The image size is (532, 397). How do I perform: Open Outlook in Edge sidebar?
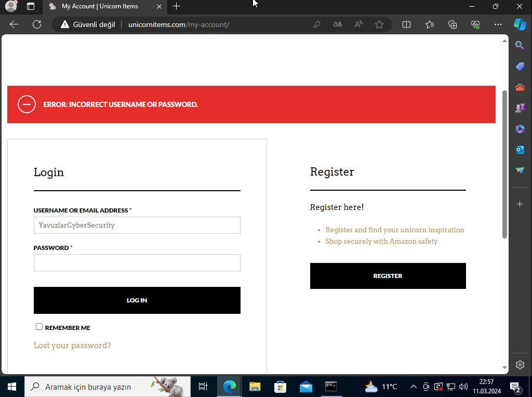[x=520, y=150]
